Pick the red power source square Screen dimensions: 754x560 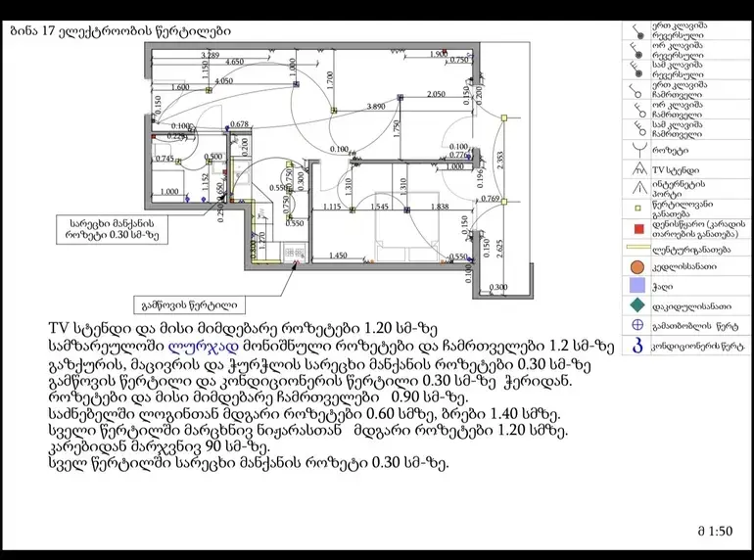coord(638,229)
